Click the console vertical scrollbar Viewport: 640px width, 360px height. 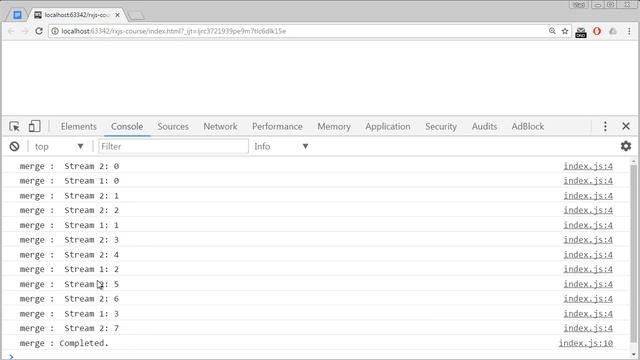pyautogui.click(x=633, y=253)
